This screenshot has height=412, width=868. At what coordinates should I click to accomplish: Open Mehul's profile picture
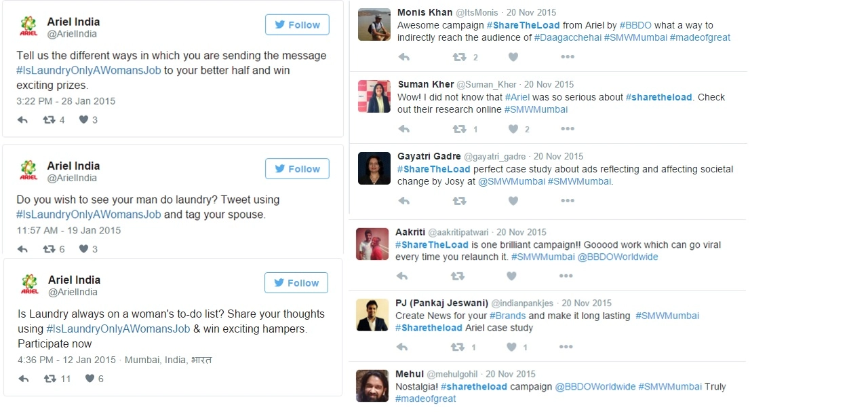pyautogui.click(x=372, y=386)
